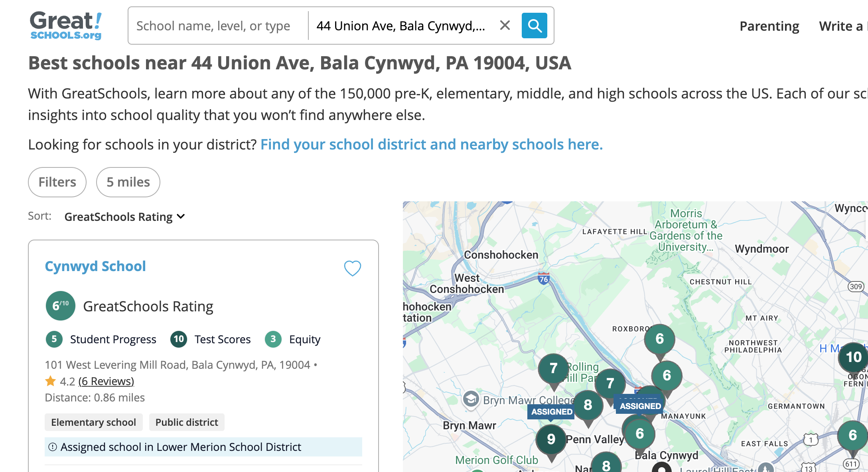This screenshot has width=868, height=472.
Task: Click the address location input field
Action: pyautogui.click(x=401, y=26)
